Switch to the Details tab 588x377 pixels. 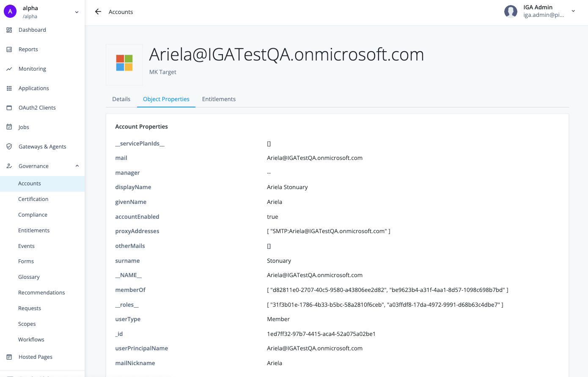point(121,99)
